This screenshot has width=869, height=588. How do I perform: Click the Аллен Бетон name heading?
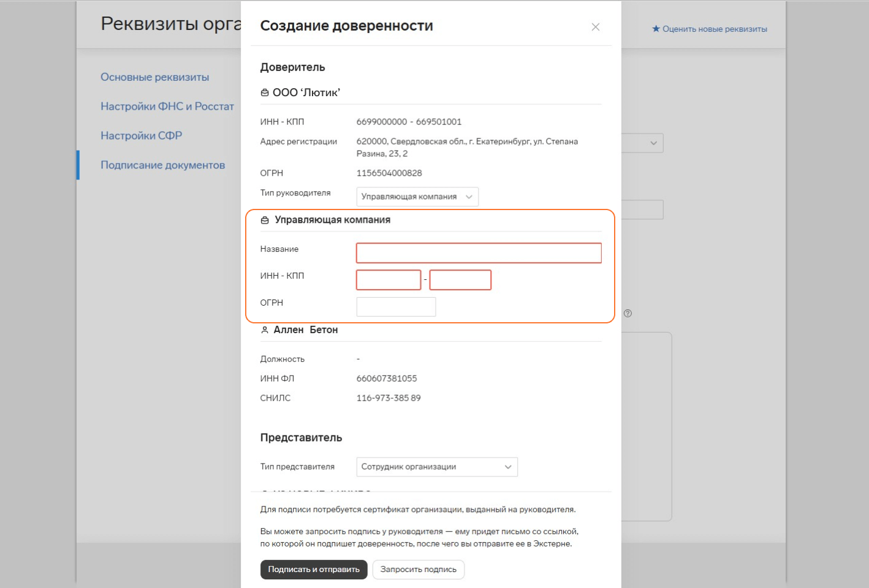306,330
